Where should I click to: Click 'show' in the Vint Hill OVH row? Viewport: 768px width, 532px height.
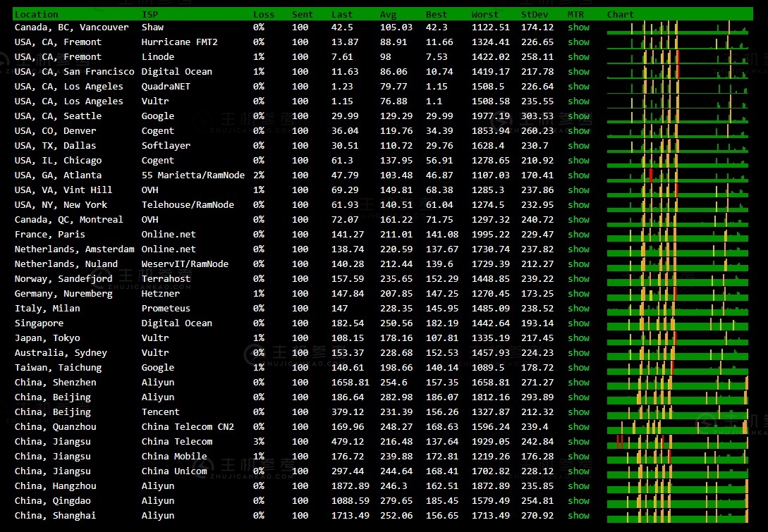(578, 190)
